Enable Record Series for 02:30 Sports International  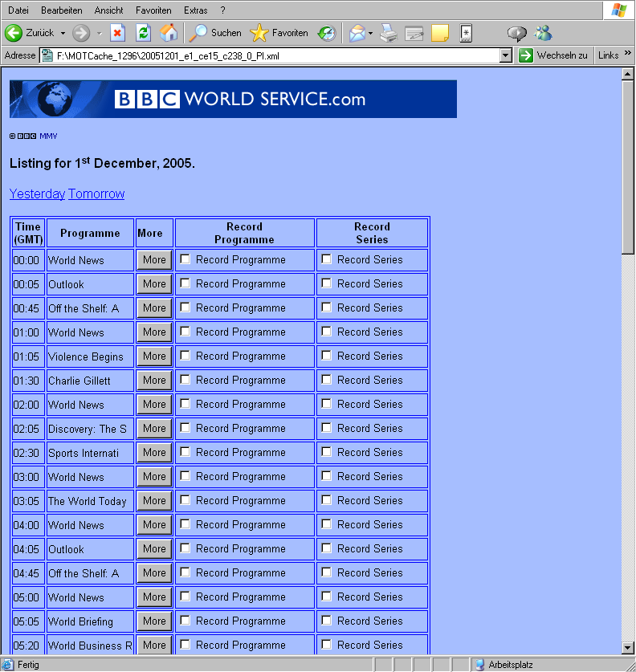[x=327, y=451]
